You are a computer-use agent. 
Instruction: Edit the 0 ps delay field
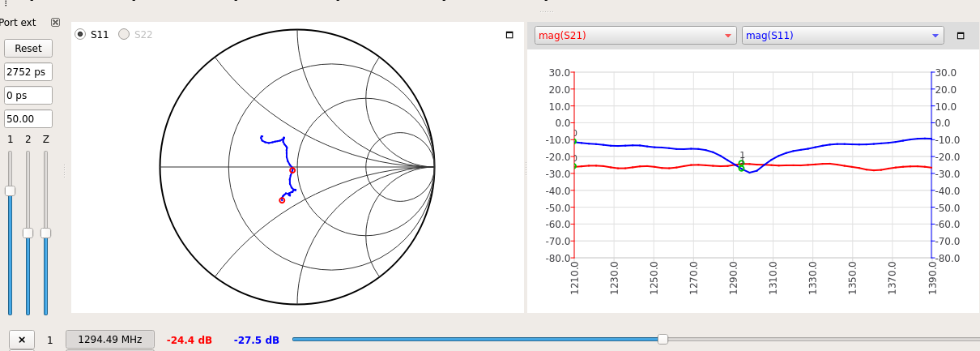tap(28, 96)
